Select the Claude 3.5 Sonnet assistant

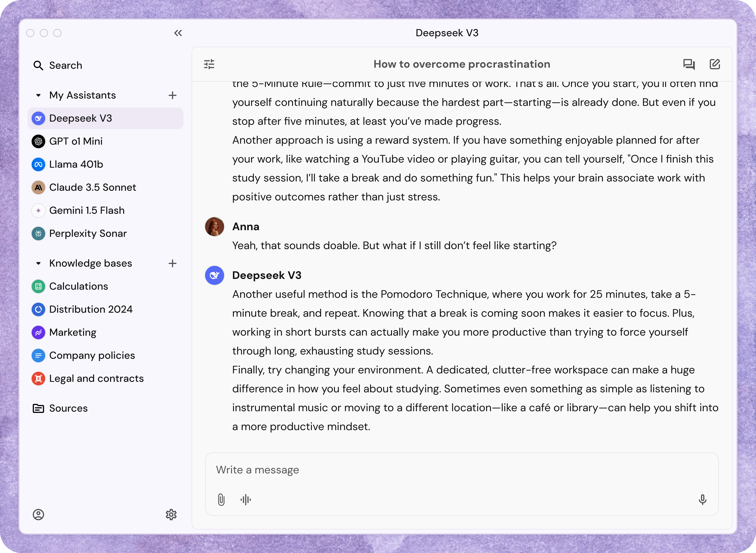105,187
